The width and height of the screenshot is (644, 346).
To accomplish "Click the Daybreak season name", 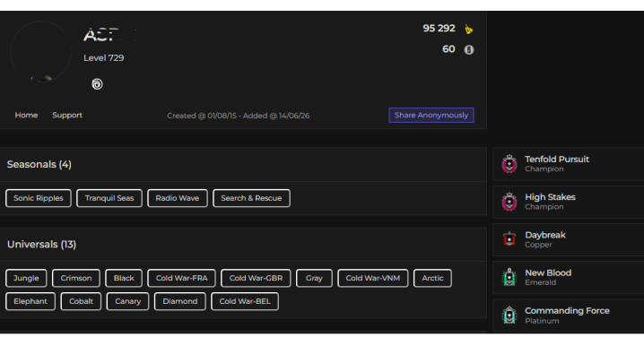I will (545, 235).
